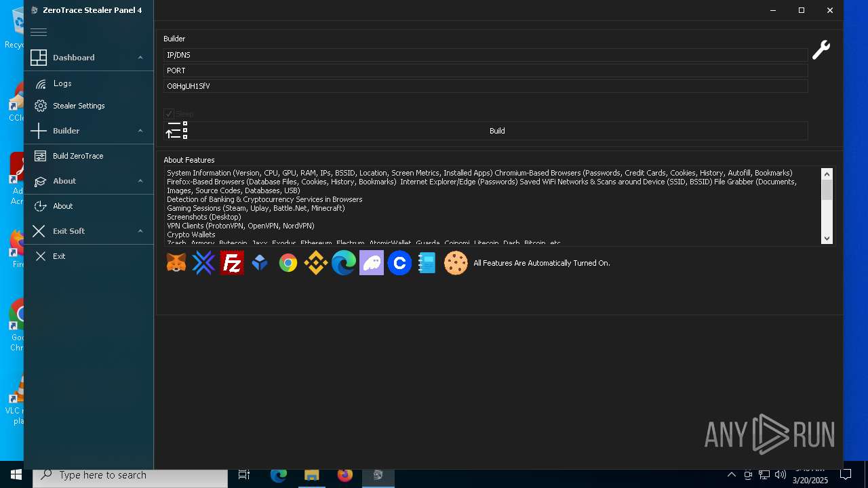
Task: Click the 'About Features' heading
Action: (189, 160)
